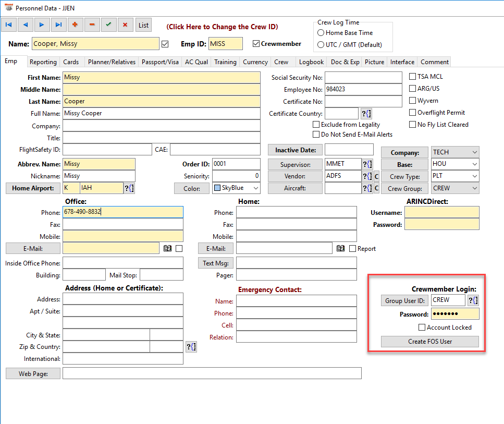Save changes with the green checkmark
Image resolution: width=504 pixels, height=424 pixels.
[108, 25]
